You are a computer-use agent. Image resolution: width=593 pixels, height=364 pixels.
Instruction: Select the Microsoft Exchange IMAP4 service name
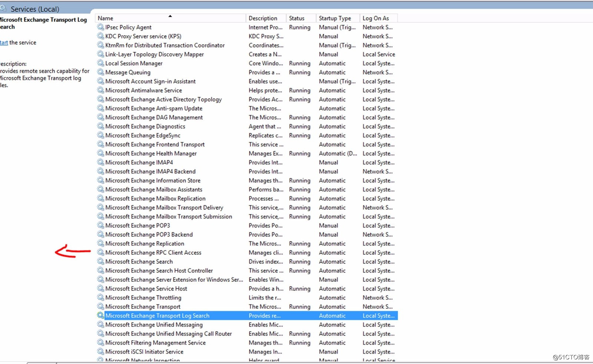tap(139, 162)
